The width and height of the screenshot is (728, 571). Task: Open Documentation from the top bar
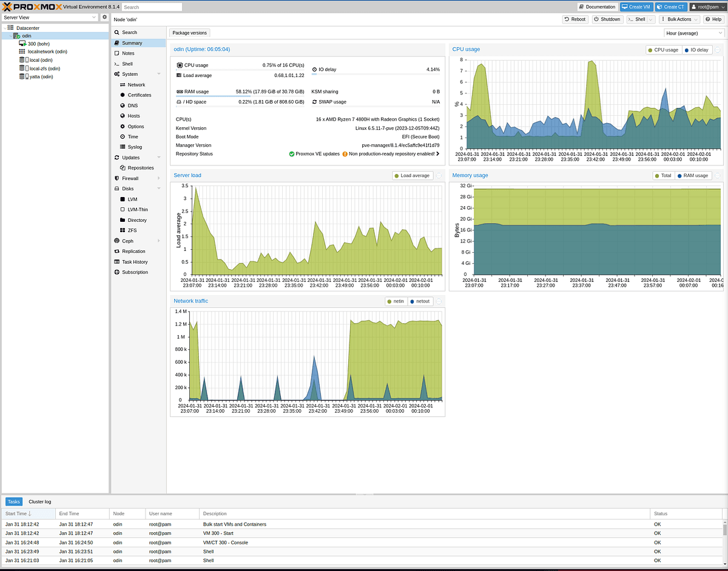coord(597,7)
